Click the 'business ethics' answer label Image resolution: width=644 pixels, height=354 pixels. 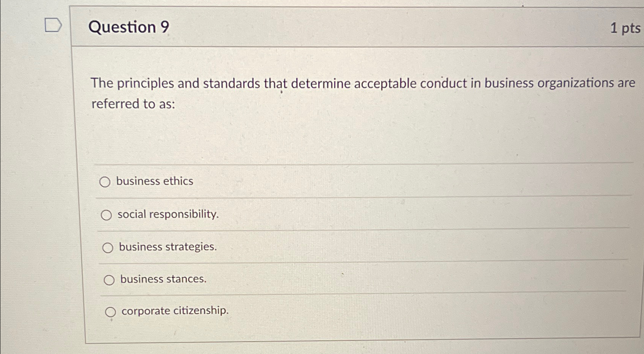pos(155,181)
